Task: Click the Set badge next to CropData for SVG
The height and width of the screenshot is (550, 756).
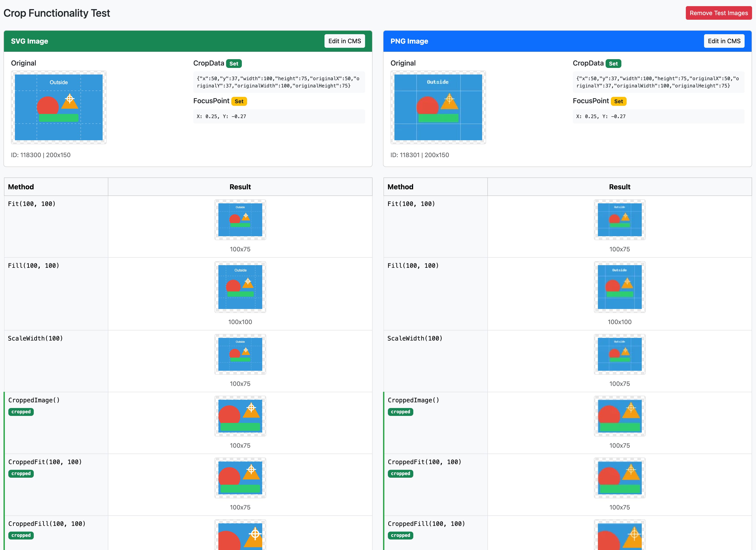Action: [x=234, y=63]
